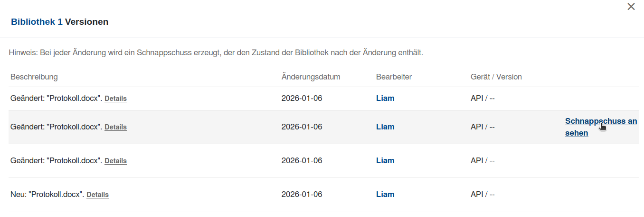Select the Bearbeiter column header
644x217 pixels.
coord(394,77)
